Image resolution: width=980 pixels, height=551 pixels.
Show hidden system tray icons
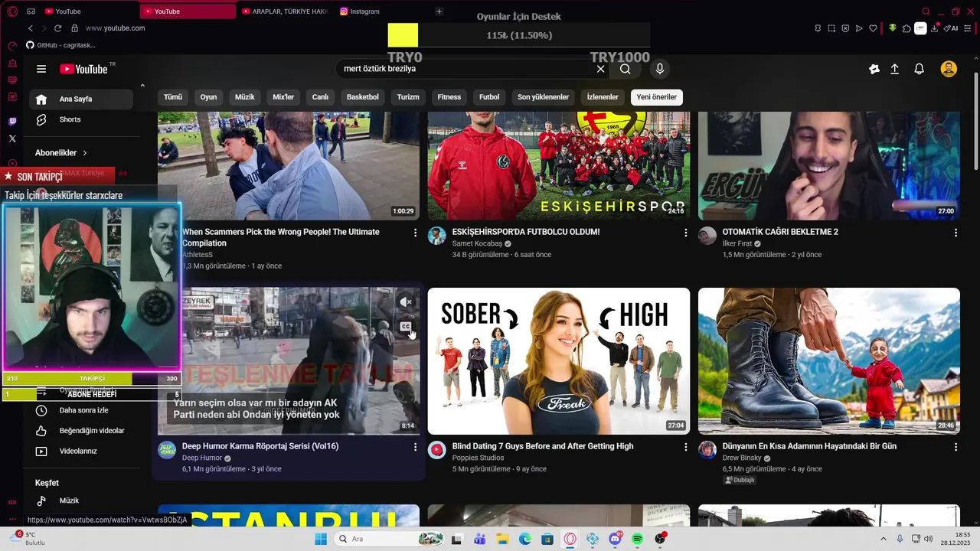click(883, 539)
